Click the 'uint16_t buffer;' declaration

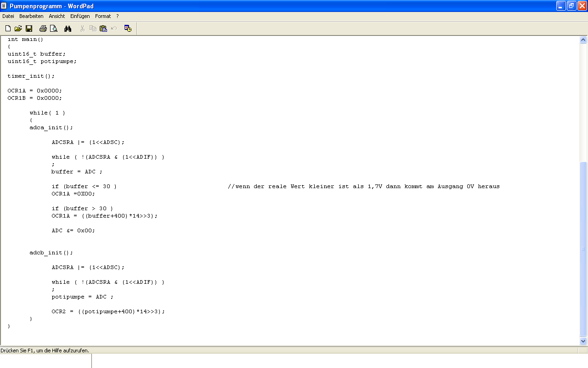[36, 54]
